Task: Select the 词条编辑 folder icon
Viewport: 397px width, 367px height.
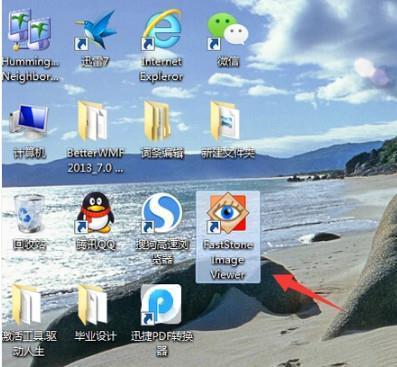Action: click(158, 121)
